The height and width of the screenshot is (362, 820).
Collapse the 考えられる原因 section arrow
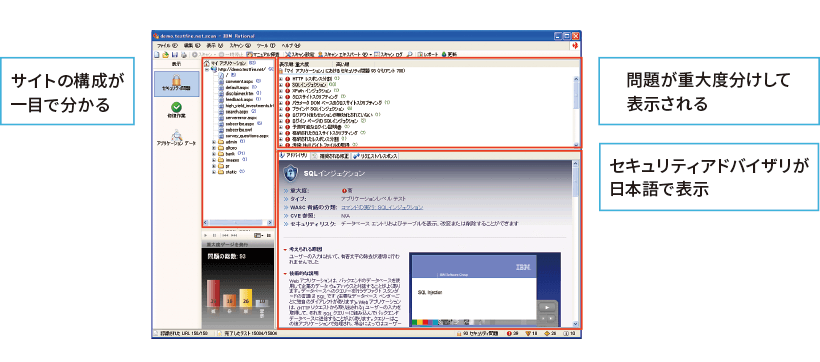click(x=285, y=249)
